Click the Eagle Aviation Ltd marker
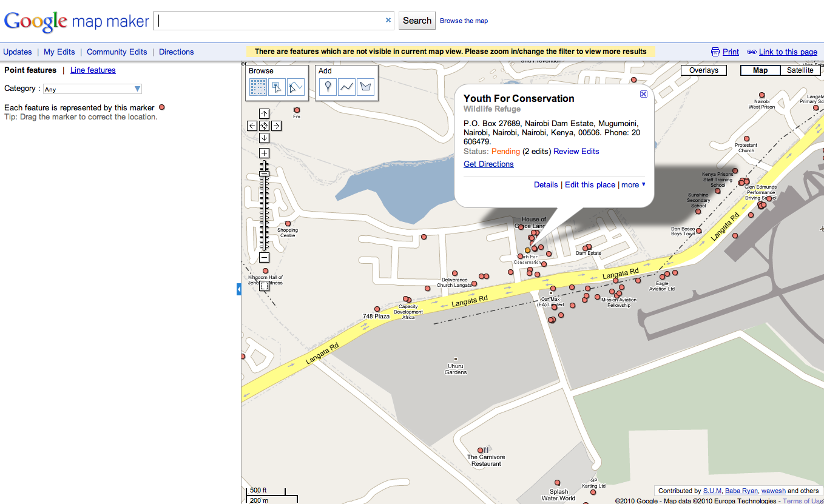This screenshot has height=504, width=824. point(661,277)
